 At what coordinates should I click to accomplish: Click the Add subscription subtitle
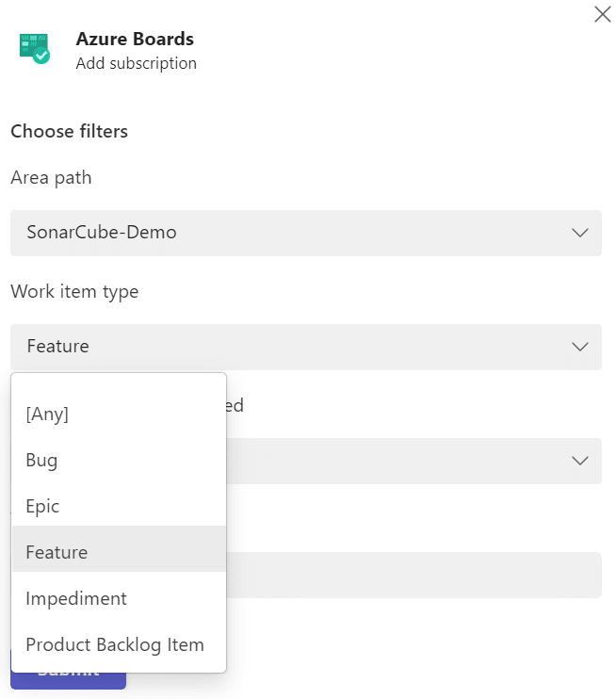point(136,63)
